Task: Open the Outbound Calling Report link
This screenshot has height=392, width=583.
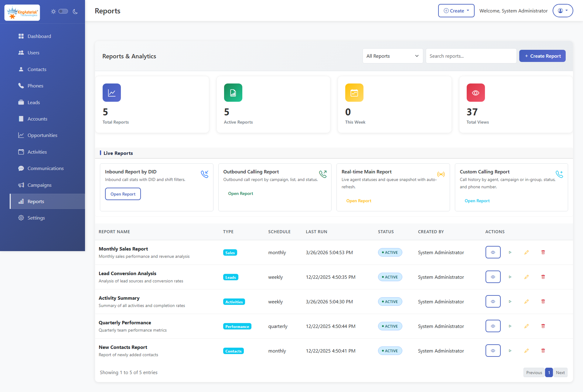Action: [x=240, y=193]
